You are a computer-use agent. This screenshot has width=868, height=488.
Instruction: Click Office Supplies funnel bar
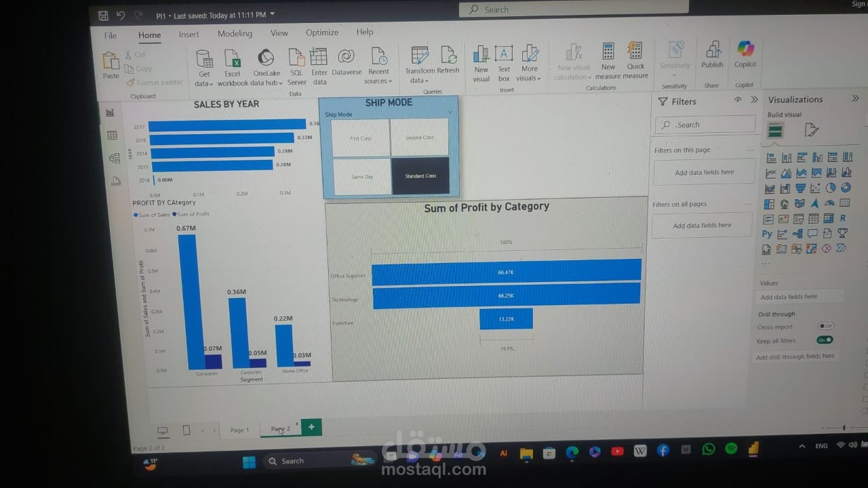click(506, 271)
